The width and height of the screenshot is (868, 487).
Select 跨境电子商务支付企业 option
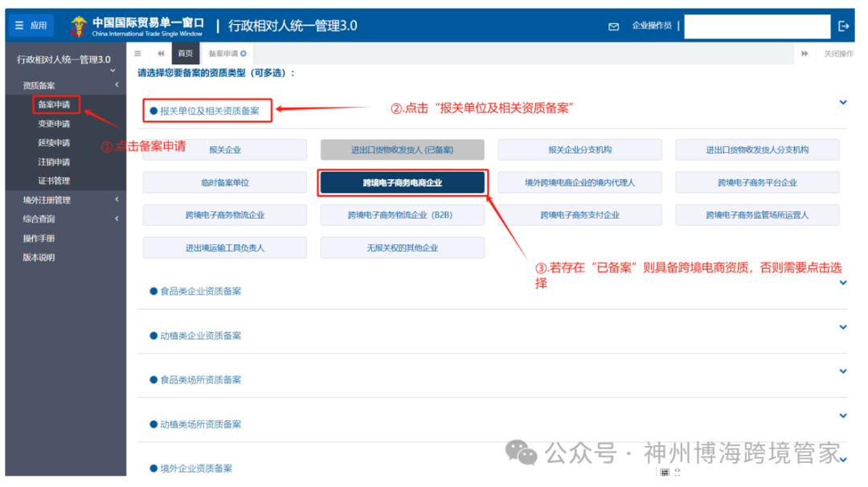click(579, 215)
